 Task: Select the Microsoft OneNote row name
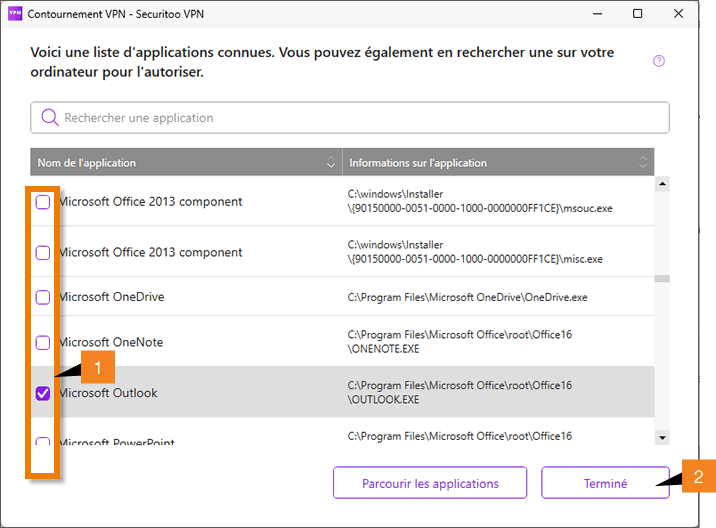[x=111, y=342]
